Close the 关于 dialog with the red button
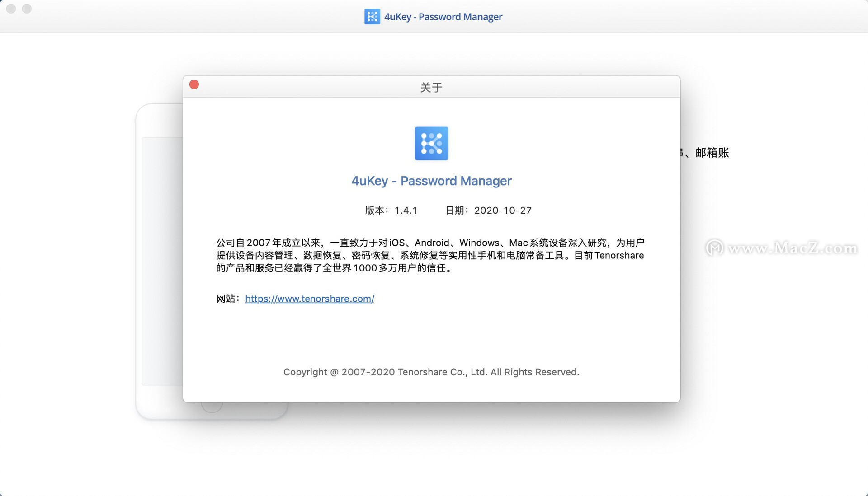This screenshot has height=496, width=868. [194, 84]
